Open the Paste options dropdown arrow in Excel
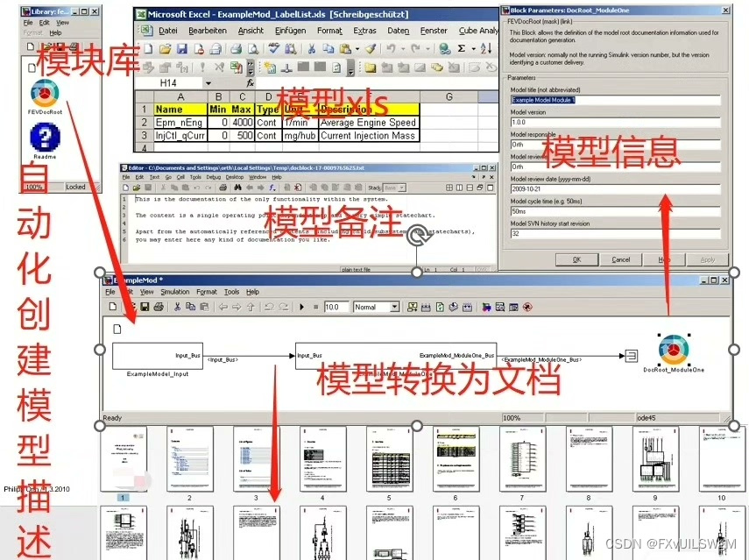The height and width of the screenshot is (560, 749). pos(357,49)
